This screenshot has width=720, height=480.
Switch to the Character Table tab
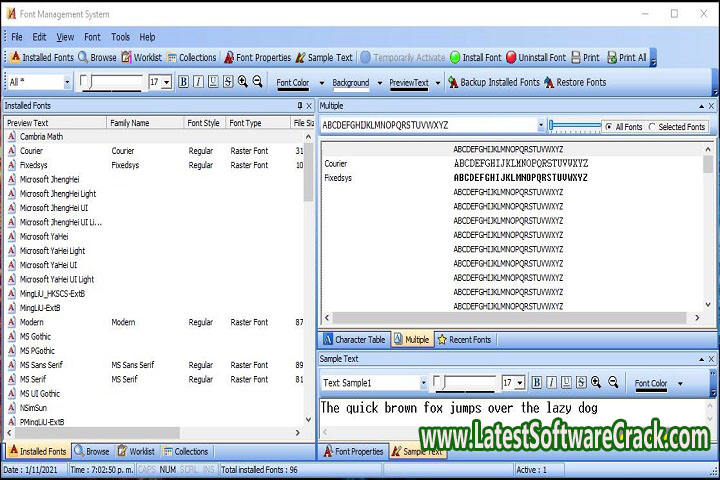(x=354, y=339)
